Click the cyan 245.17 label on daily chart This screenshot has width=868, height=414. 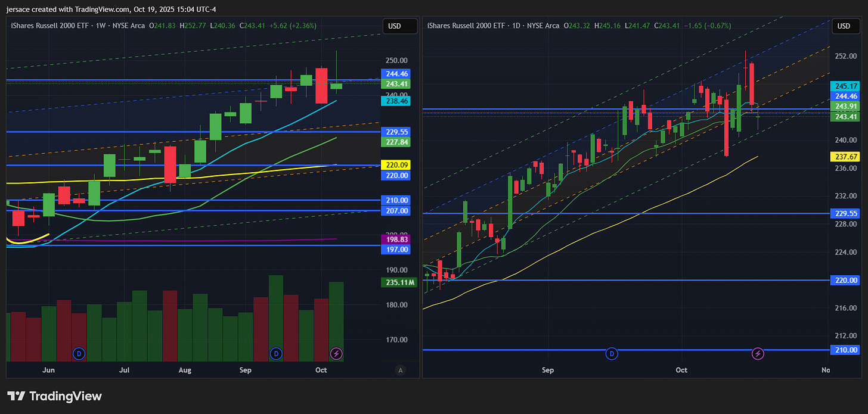tap(847, 86)
